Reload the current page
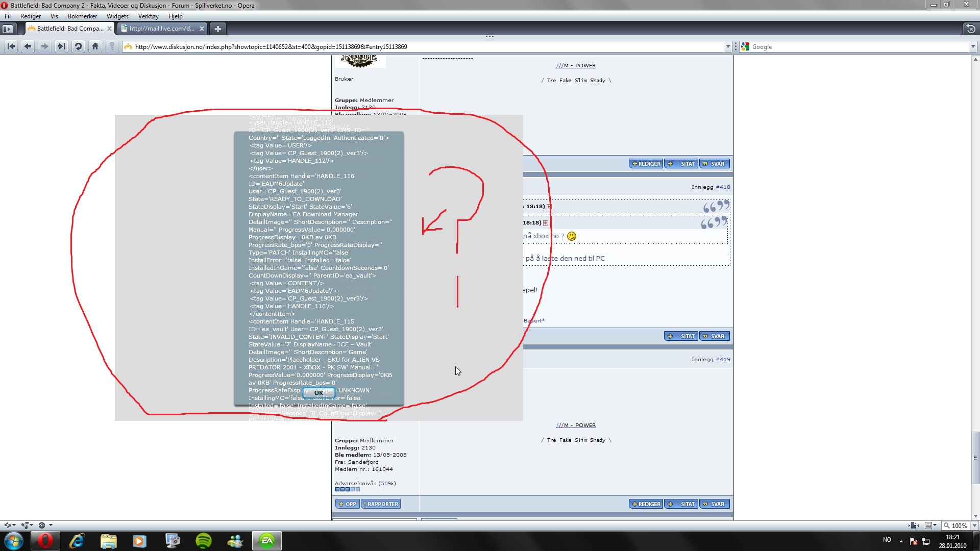This screenshot has height=551, width=980. coord(78,46)
